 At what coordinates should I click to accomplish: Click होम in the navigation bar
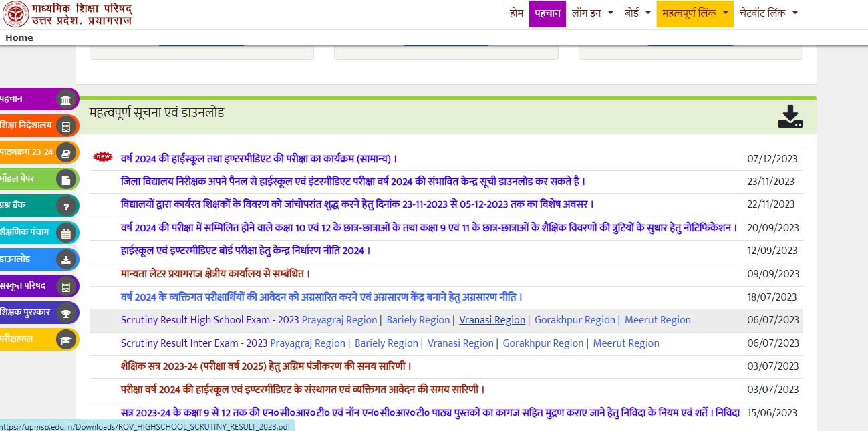[x=516, y=13]
